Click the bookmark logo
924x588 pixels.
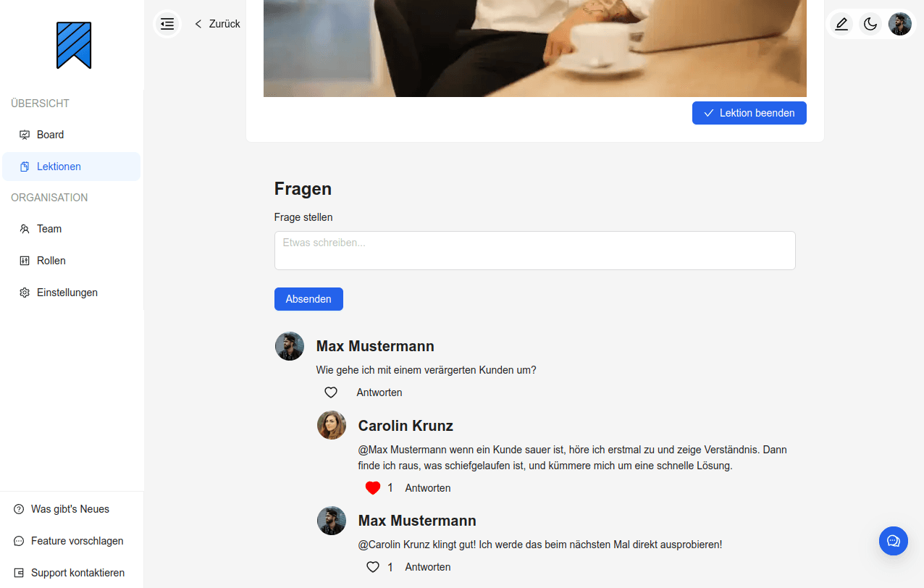pos(74,46)
